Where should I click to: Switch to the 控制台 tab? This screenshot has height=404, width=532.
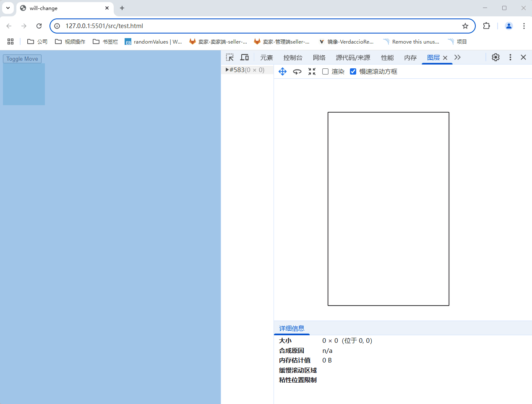point(293,58)
